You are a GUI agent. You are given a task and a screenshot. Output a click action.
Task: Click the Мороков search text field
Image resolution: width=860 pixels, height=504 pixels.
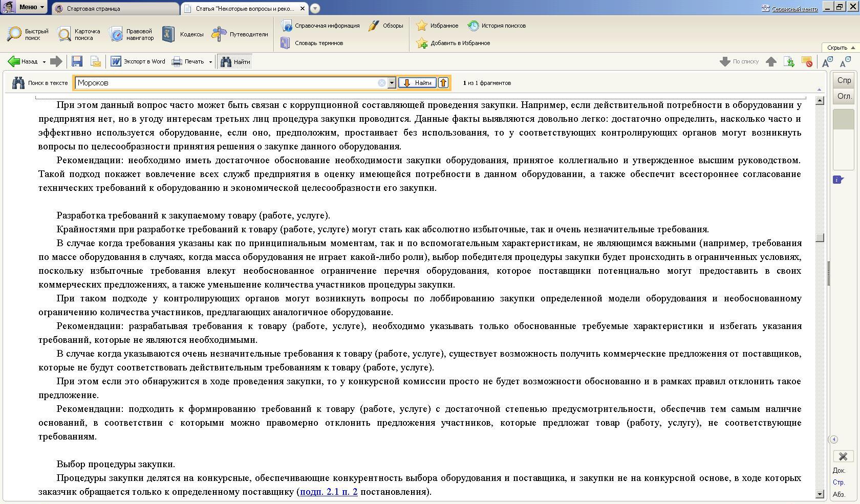click(225, 83)
